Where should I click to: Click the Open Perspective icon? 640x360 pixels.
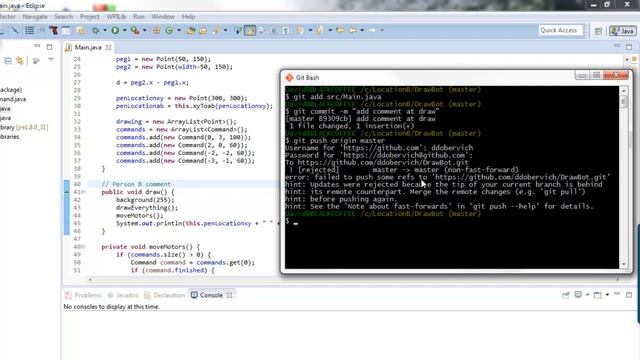tap(598, 31)
